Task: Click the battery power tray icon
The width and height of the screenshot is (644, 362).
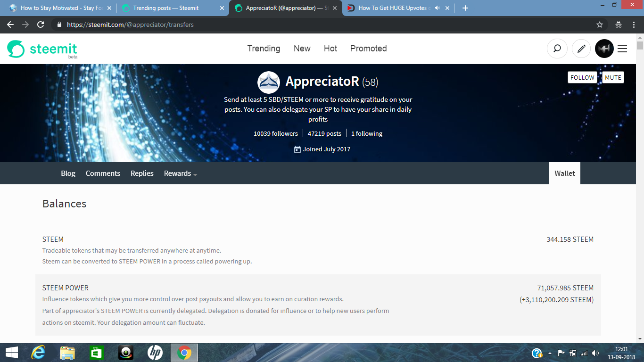Action: (x=573, y=353)
